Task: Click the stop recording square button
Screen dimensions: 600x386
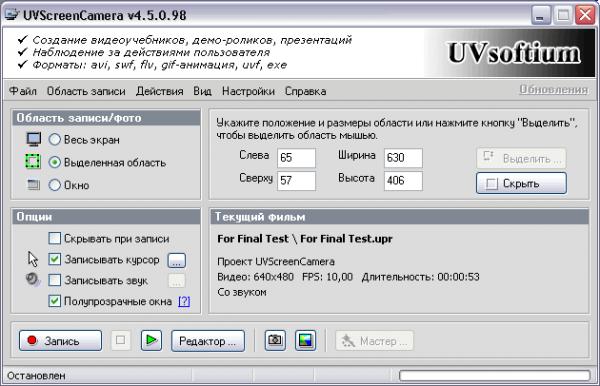Action: pyautogui.click(x=121, y=340)
